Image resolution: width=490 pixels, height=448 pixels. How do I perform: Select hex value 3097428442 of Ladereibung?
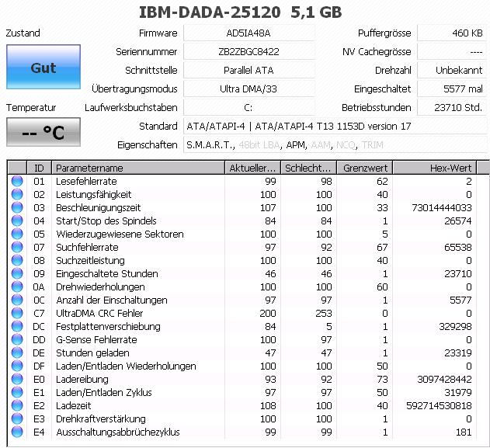coord(444,379)
